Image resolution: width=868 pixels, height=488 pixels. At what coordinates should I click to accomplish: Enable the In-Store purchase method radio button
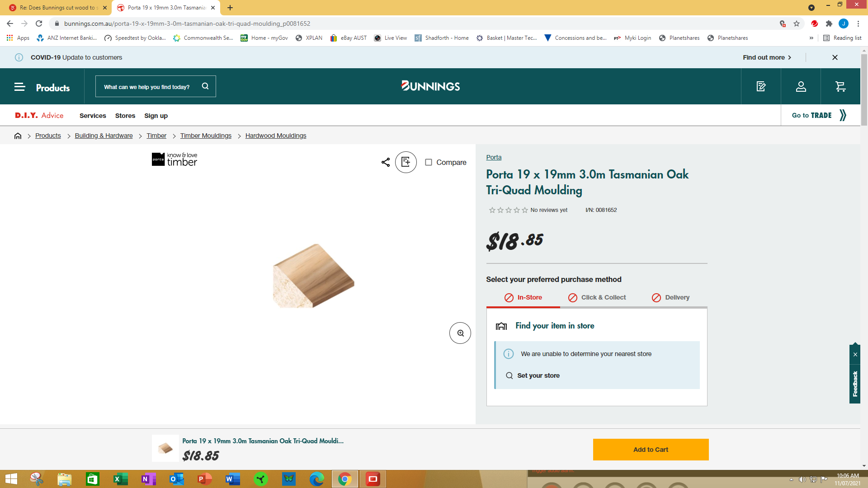524,297
